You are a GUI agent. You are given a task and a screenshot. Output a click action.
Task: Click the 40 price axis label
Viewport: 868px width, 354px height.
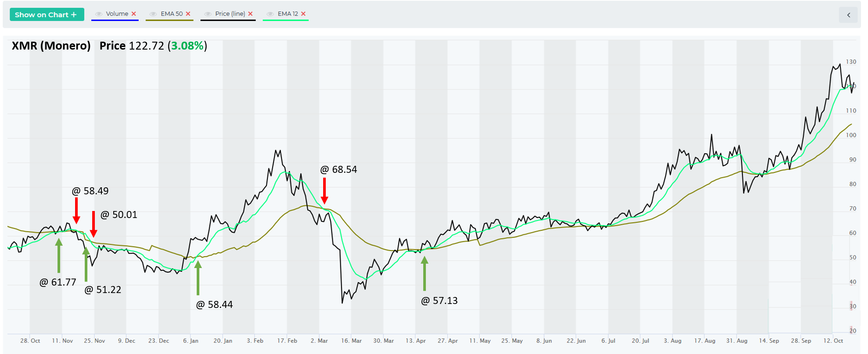(853, 282)
